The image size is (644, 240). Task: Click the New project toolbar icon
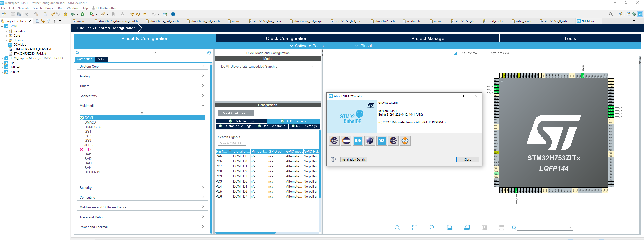(3, 14)
